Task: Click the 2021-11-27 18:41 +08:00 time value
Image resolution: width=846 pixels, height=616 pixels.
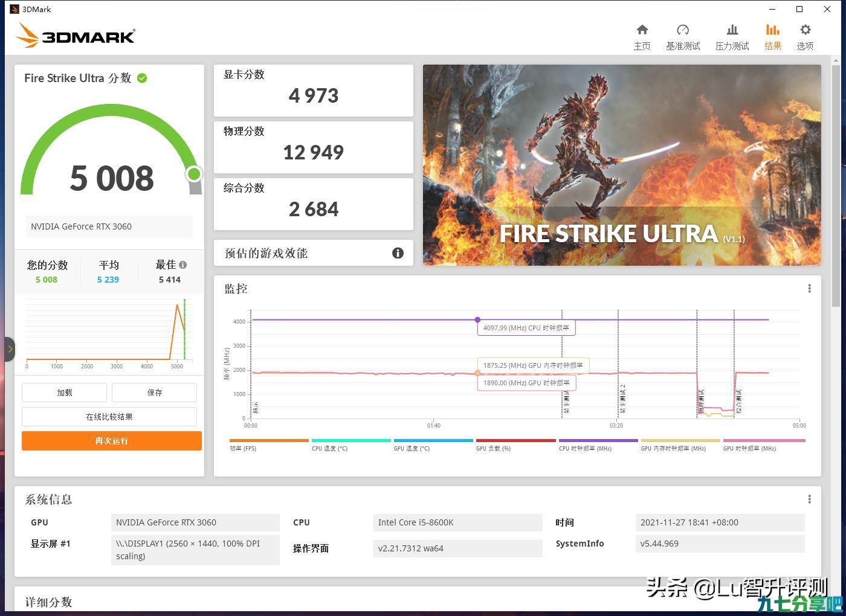Action: pyautogui.click(x=720, y=522)
